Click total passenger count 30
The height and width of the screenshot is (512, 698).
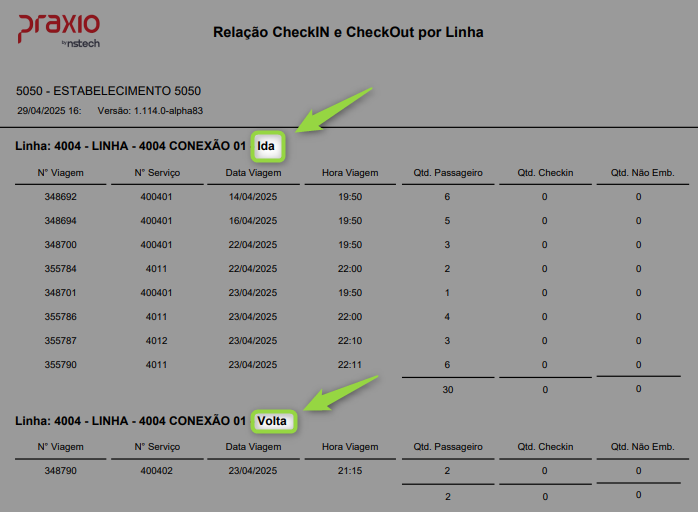pyautogui.click(x=448, y=390)
